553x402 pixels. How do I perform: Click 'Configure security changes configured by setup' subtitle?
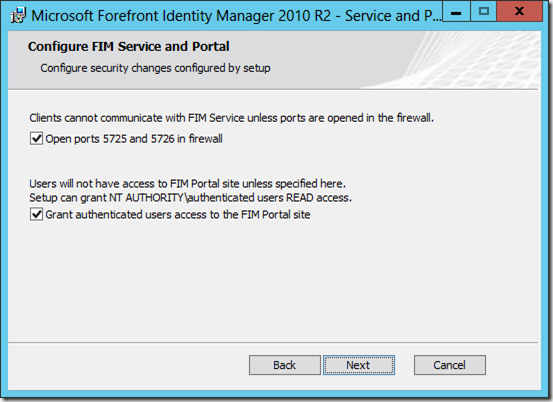[x=155, y=68]
